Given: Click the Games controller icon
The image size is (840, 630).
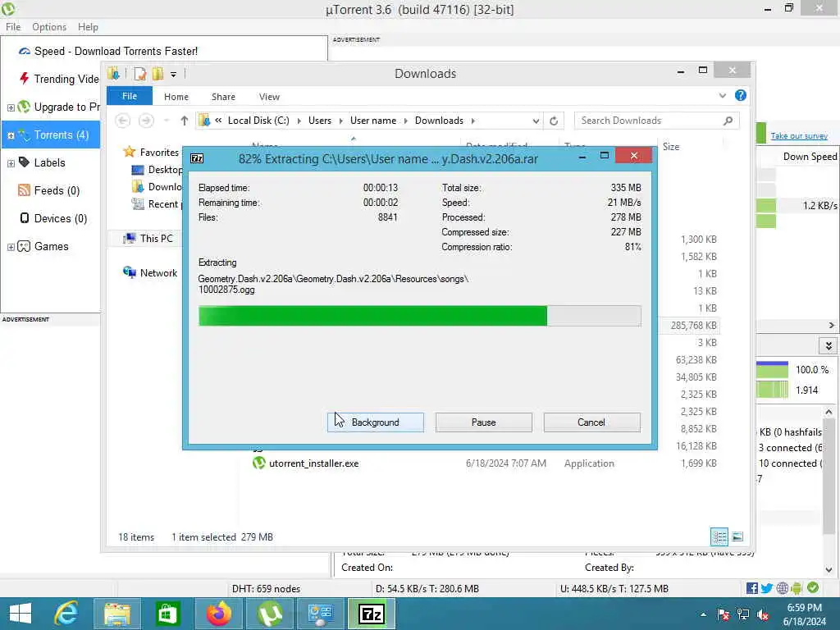Looking at the screenshot, I should coord(24,246).
